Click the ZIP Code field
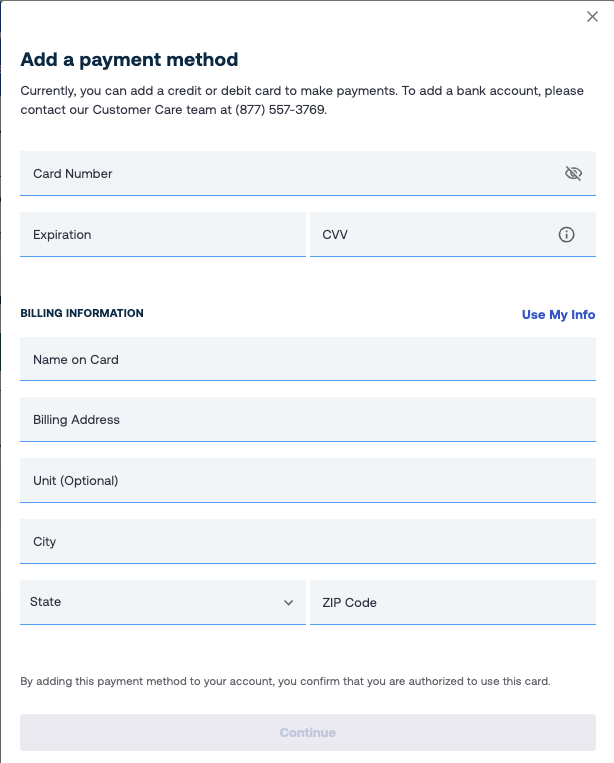 [x=452, y=603]
